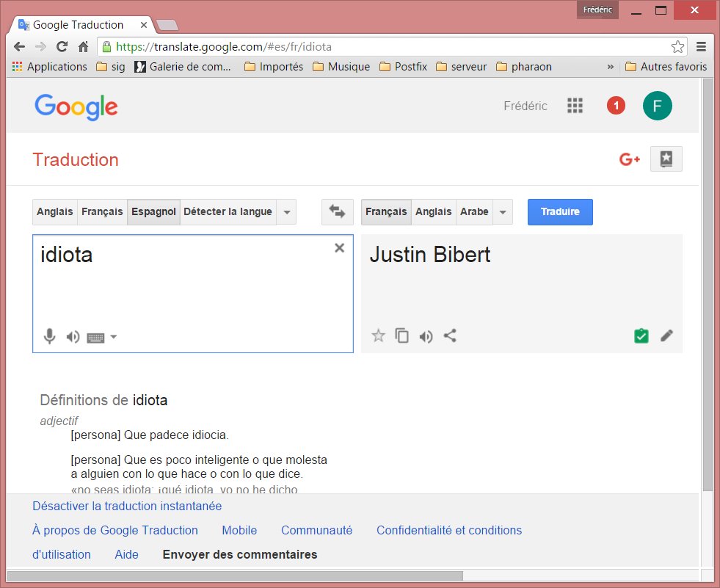Click the Frédéric account name in header
Image resolution: width=720 pixels, height=588 pixels.
526,106
